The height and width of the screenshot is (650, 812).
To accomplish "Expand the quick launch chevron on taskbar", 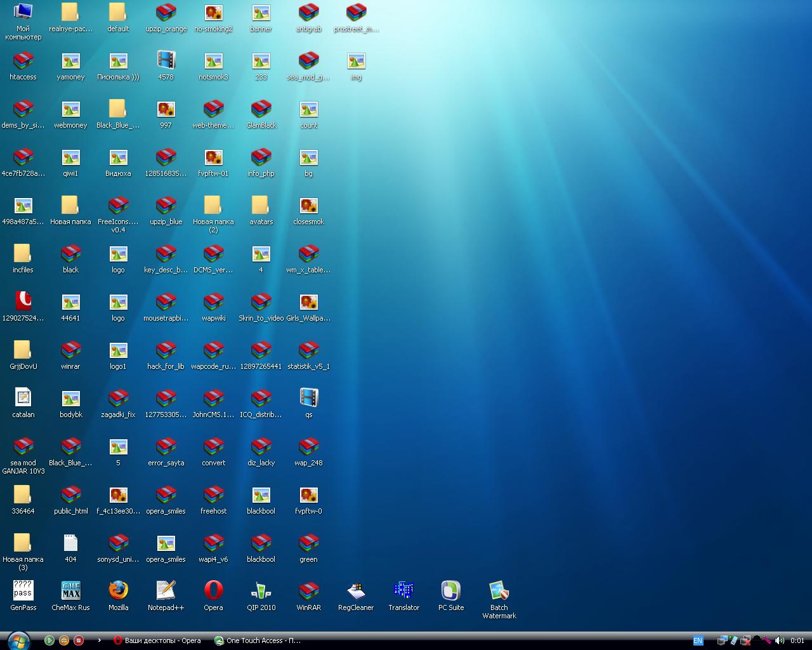I will pos(99,640).
